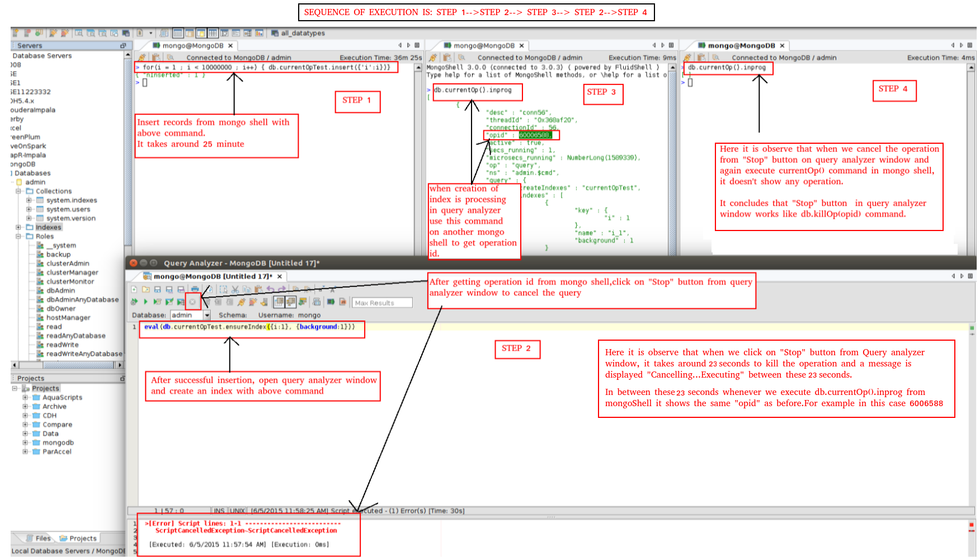The height and width of the screenshot is (560, 980).
Task: Click the Undo arrow in Query Analyzer toolbar
Action: [x=270, y=289]
